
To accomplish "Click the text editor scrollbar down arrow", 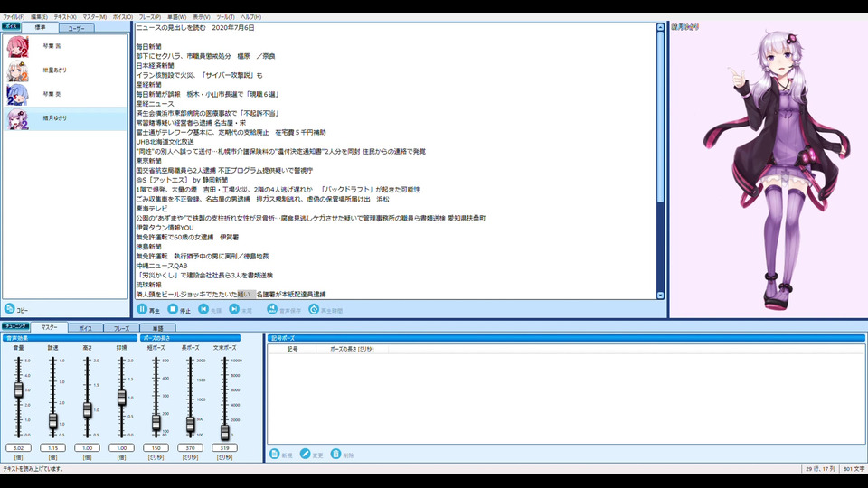I will click(x=660, y=296).
